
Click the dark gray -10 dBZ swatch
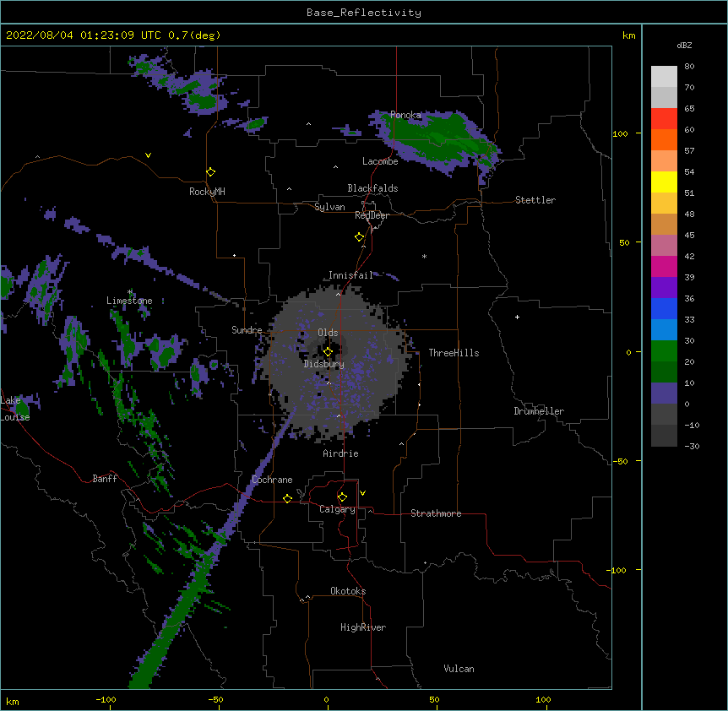(664, 436)
